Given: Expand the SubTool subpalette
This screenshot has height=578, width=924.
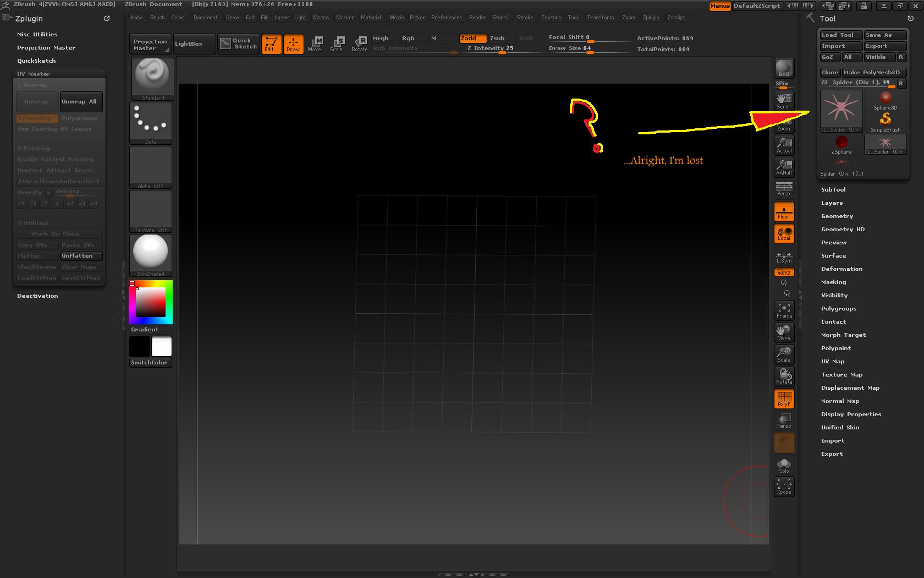Looking at the screenshot, I should pos(833,190).
